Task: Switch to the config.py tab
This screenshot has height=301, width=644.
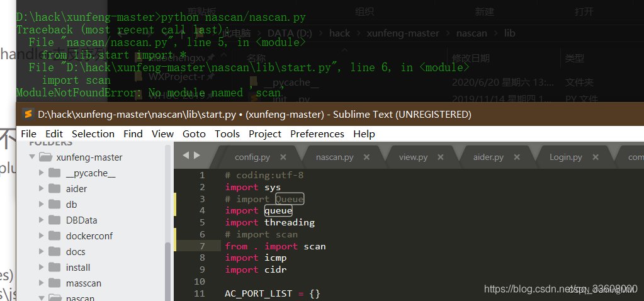Action: 252,157
